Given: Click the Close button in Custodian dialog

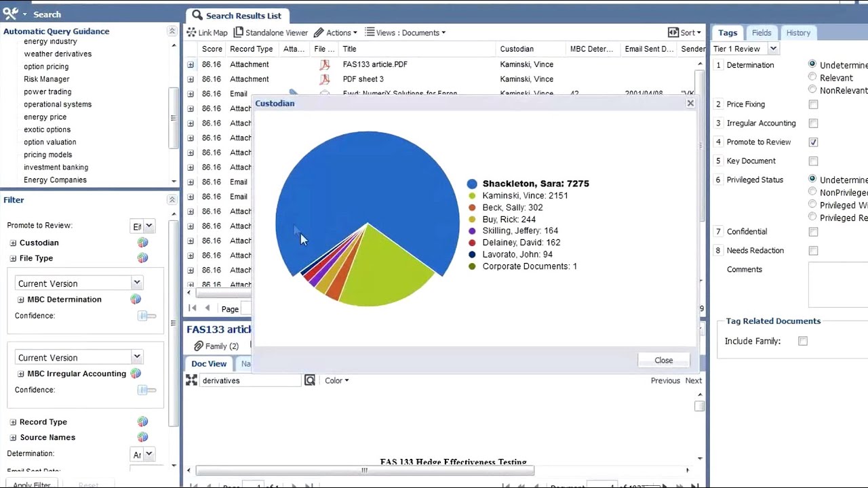Looking at the screenshot, I should tap(664, 361).
